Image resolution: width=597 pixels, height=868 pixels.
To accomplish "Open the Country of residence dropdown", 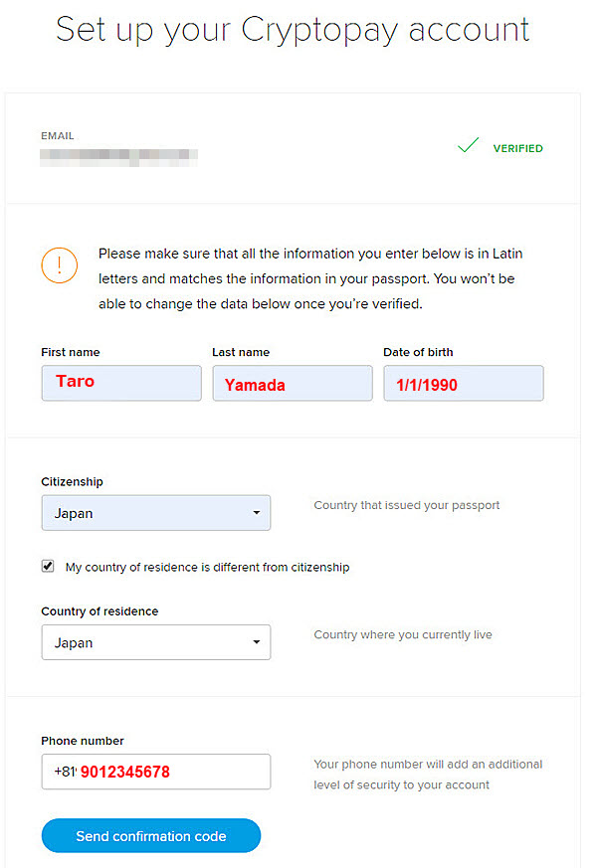I will coord(156,642).
